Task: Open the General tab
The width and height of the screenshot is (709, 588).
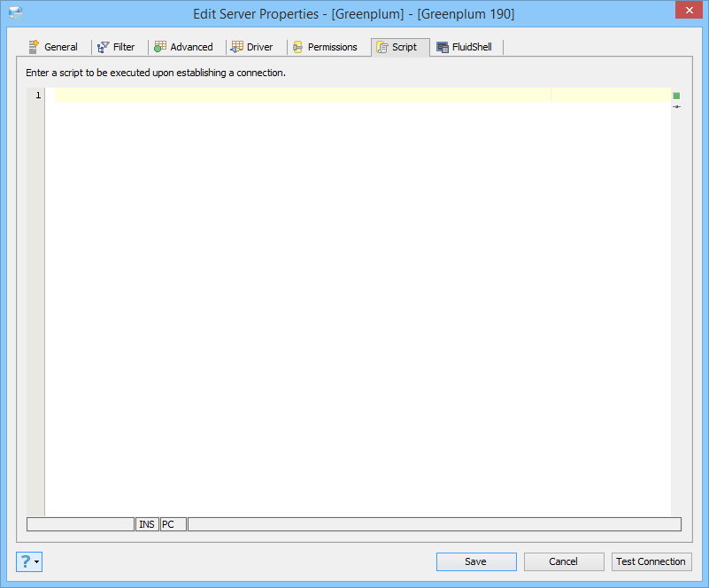Action: pos(53,47)
